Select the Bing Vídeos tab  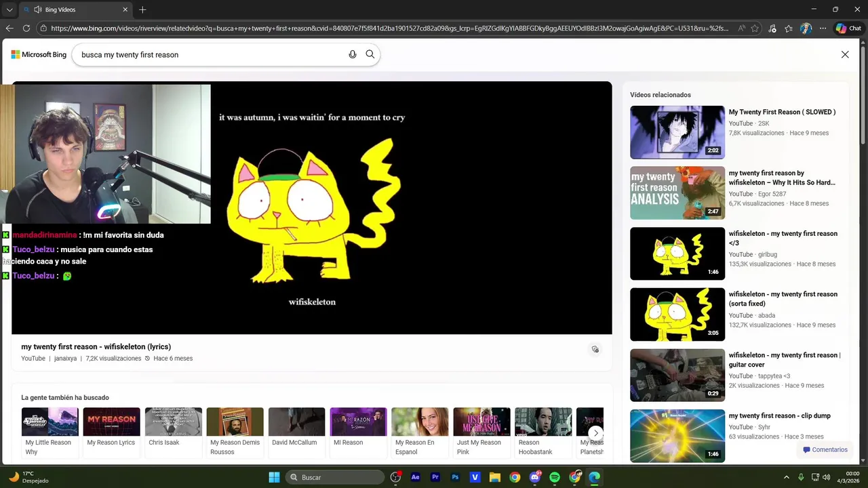[75, 9]
